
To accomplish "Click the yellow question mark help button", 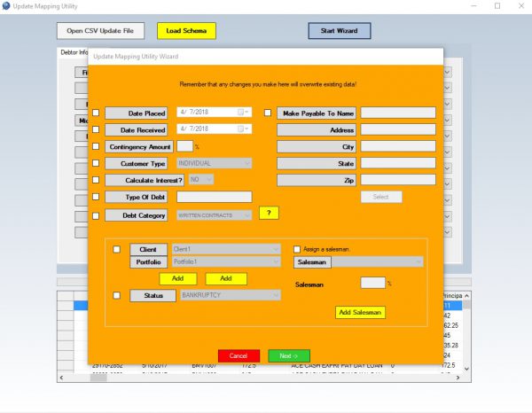I will tap(269, 213).
